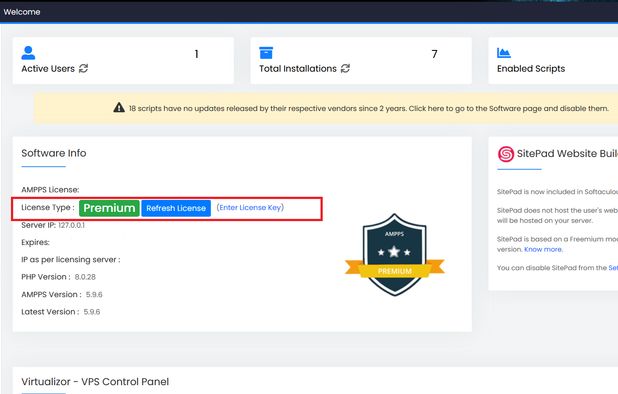Click the Expires label

tap(35, 242)
